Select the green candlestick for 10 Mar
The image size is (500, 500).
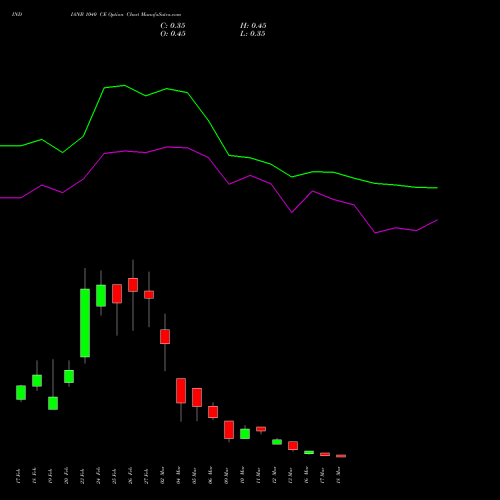click(245, 434)
